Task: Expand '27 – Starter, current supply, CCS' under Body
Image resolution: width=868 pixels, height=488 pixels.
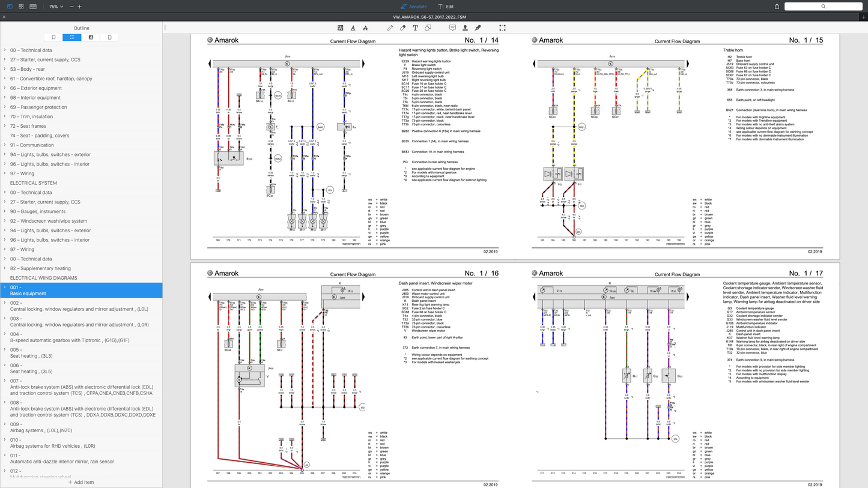Action: (5, 60)
